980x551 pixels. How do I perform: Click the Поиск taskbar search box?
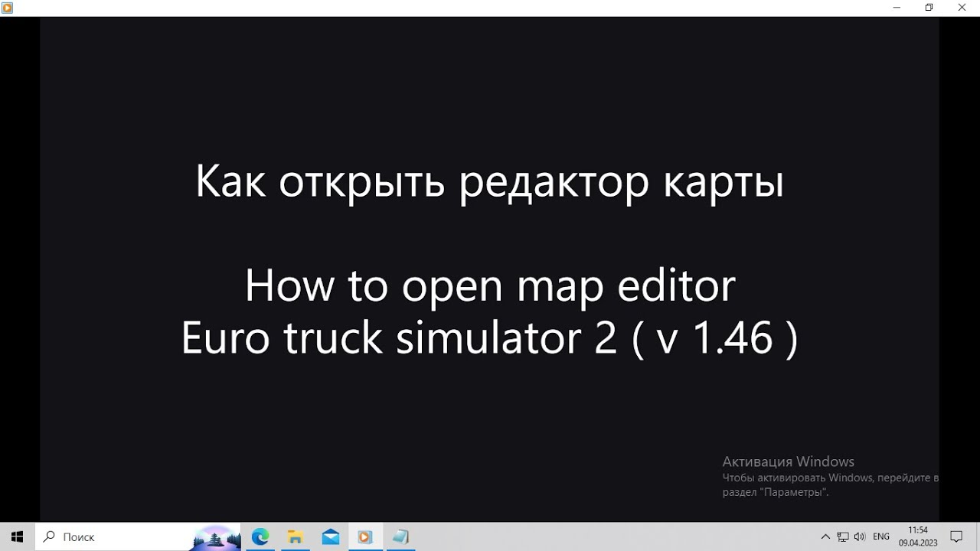pos(138,536)
